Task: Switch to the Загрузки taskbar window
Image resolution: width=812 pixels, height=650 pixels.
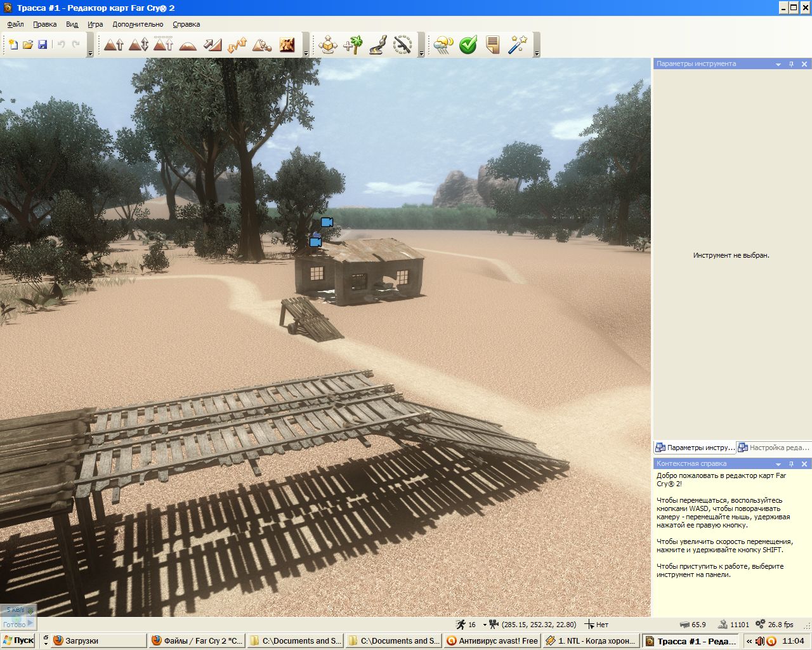Action: (98, 640)
